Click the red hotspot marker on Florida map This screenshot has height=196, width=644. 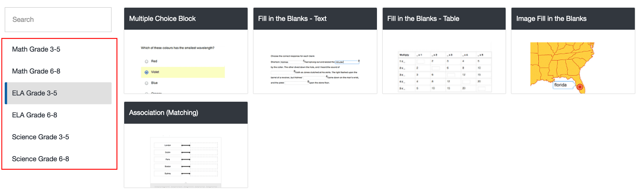(x=580, y=87)
